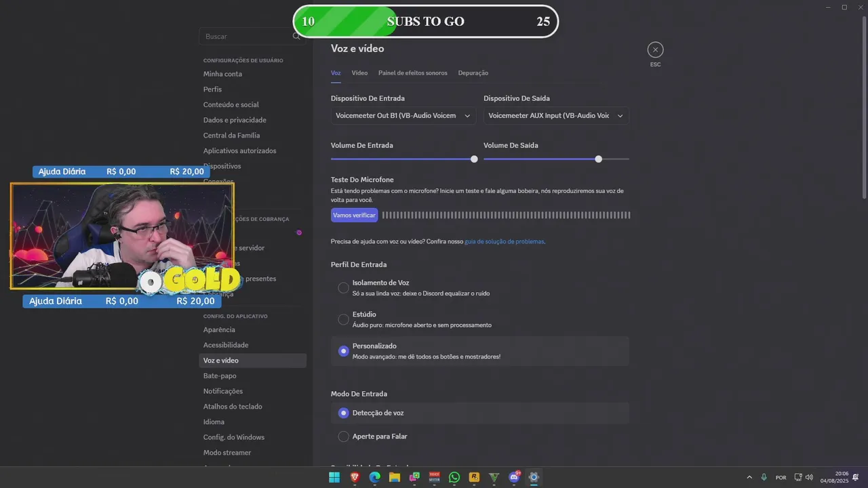The width and height of the screenshot is (868, 488).
Task: Open Rockstar Games Launcher in taskbar
Action: pos(474,477)
